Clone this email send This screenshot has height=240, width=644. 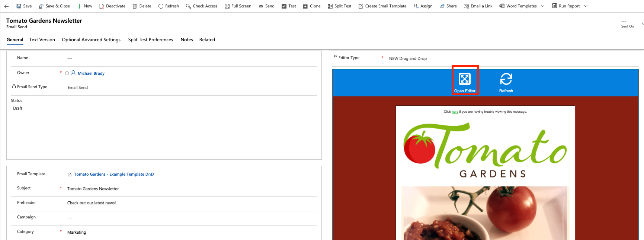pos(312,6)
